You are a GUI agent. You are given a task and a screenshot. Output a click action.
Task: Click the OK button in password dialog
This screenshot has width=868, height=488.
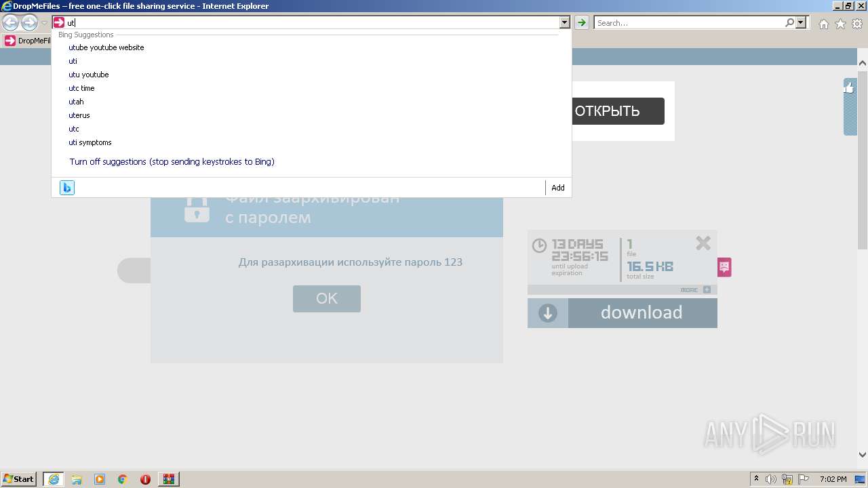[x=327, y=299]
